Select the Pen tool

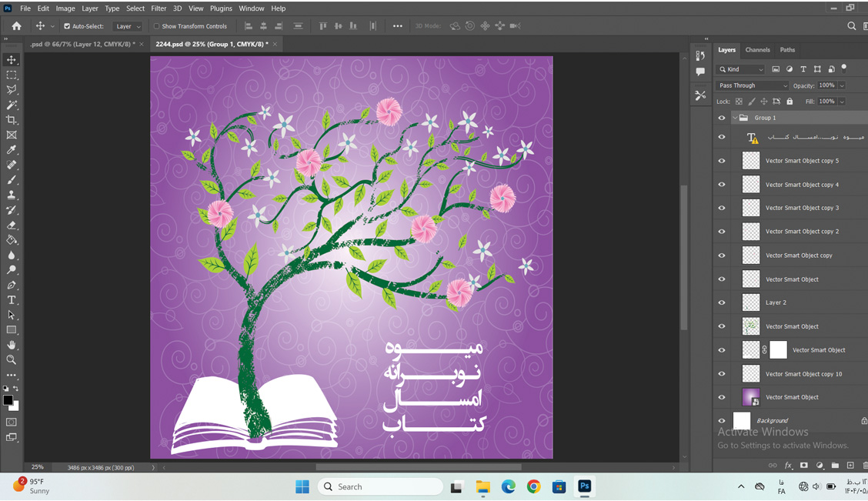11,285
